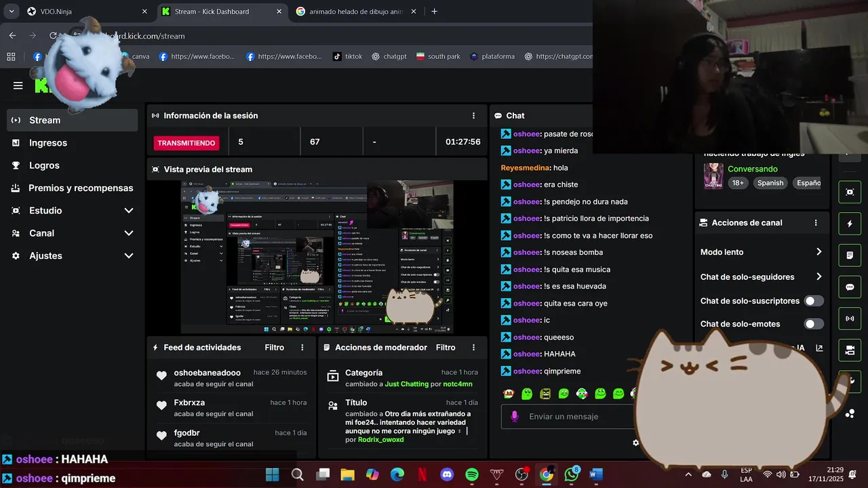This screenshot has height=488, width=868.
Task: Click the capture frame icon in right rail
Action: (x=850, y=192)
